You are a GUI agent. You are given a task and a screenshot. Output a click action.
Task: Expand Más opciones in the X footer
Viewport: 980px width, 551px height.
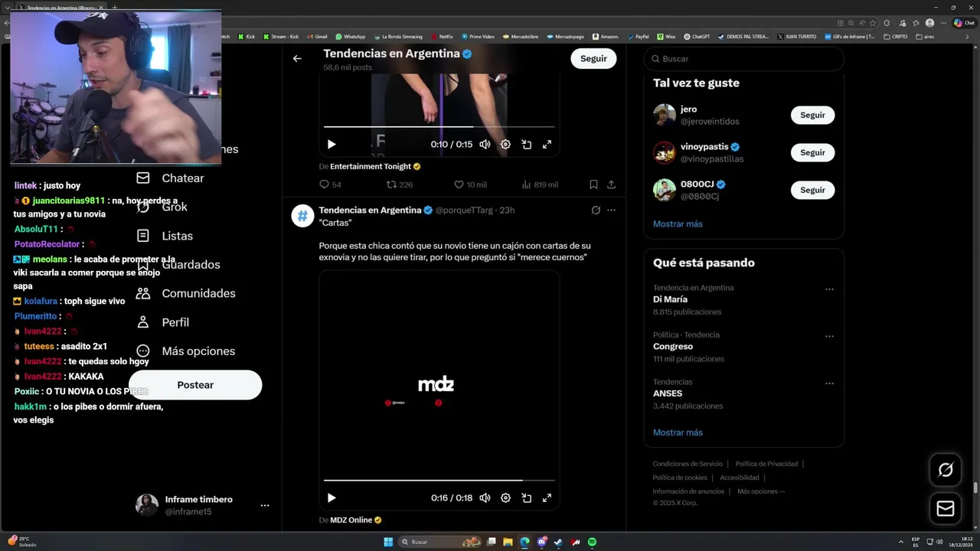coord(760,491)
